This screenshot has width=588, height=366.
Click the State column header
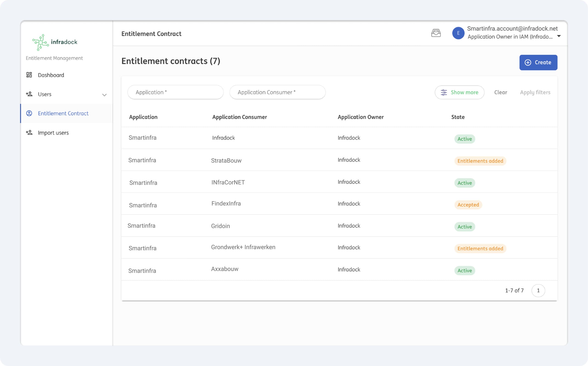click(x=458, y=117)
